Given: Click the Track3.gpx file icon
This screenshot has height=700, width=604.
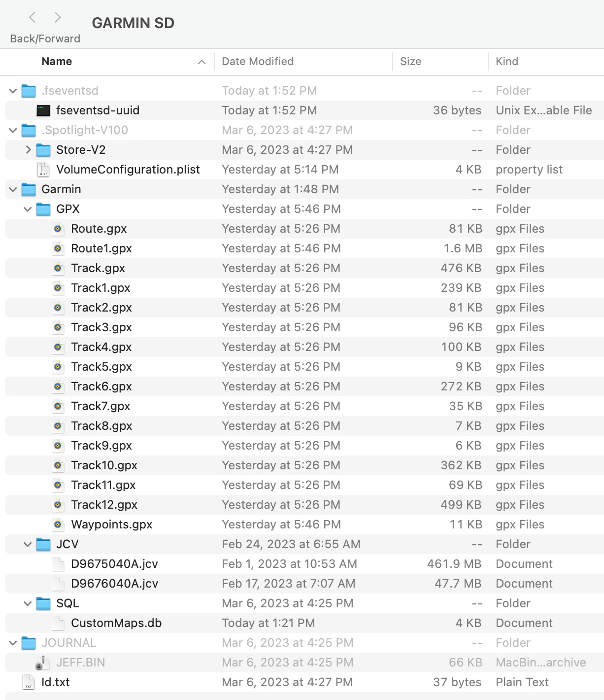Looking at the screenshot, I should click(x=58, y=327).
